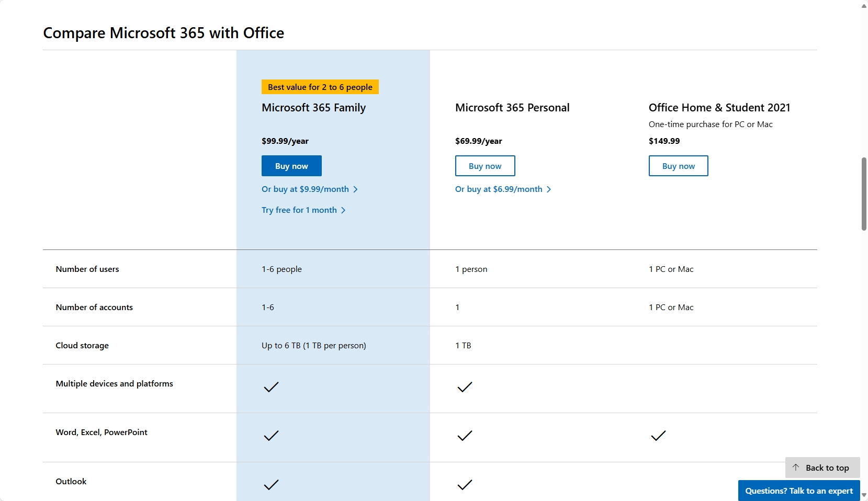Click Buy now for Microsoft 365 Personal
This screenshot has width=868, height=501.
[485, 166]
